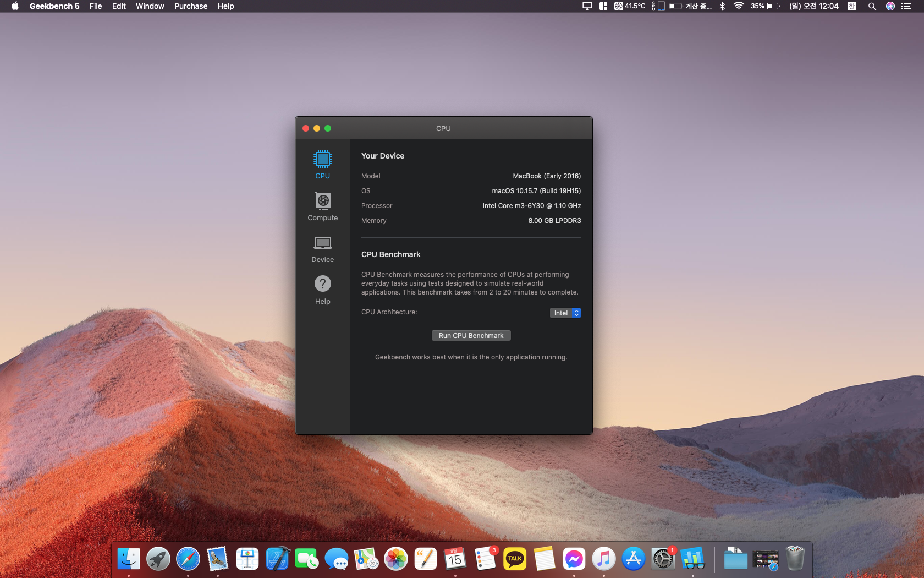Click the '8.00 GB LPDDR3' memory value
The height and width of the screenshot is (578, 924).
point(554,221)
